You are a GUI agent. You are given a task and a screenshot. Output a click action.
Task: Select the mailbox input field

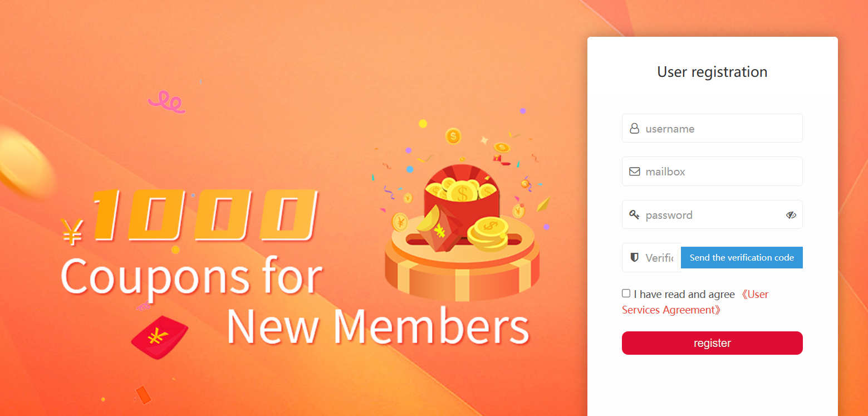click(x=712, y=171)
